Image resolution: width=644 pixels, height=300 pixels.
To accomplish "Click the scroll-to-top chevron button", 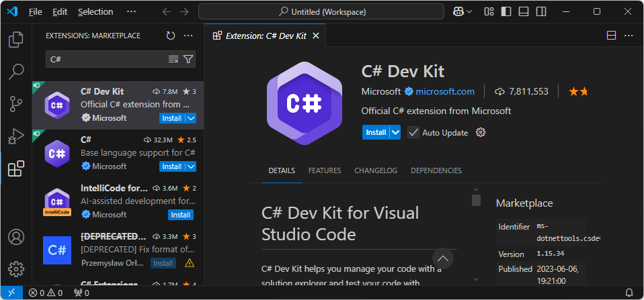I will point(443,258).
